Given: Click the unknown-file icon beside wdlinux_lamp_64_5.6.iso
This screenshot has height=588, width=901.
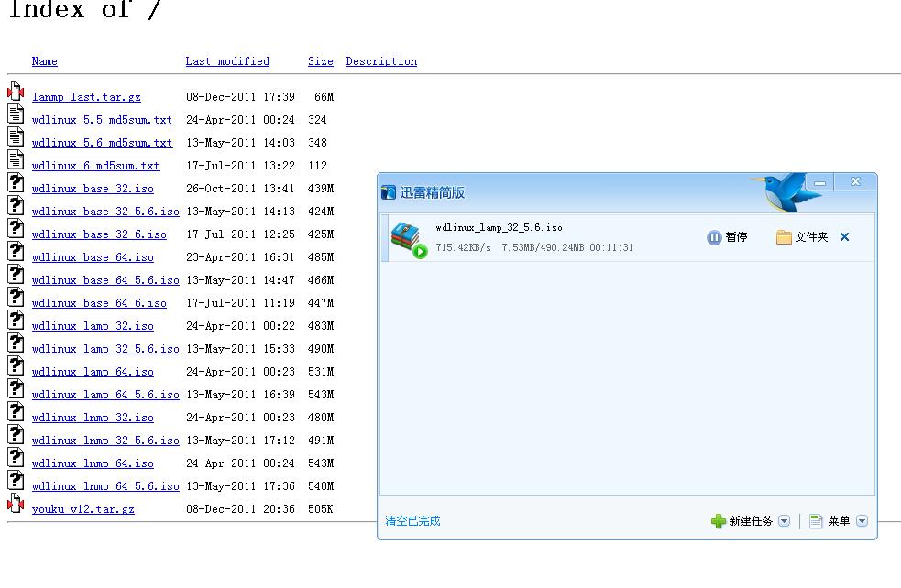Looking at the screenshot, I should [16, 389].
